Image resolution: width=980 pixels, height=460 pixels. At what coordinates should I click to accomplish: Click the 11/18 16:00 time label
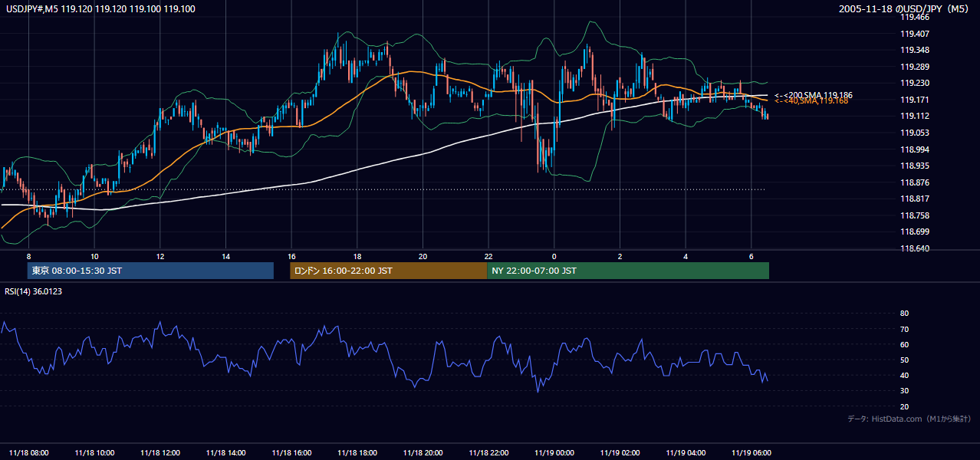pyautogui.click(x=292, y=452)
